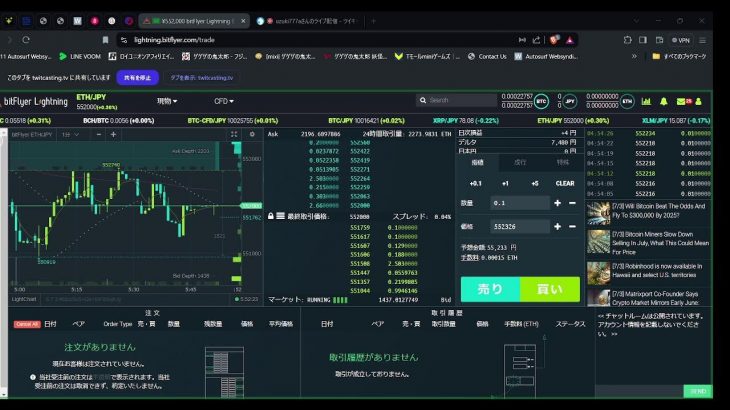Click the BTC balance circle icon

coord(541,101)
